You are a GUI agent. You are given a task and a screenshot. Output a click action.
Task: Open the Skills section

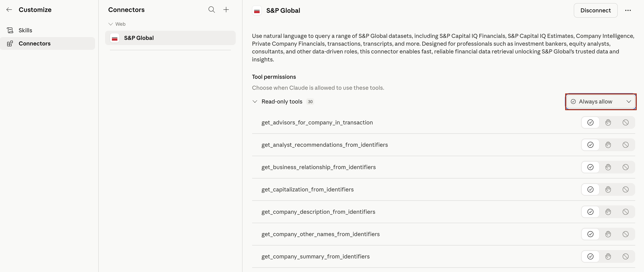click(x=48, y=30)
